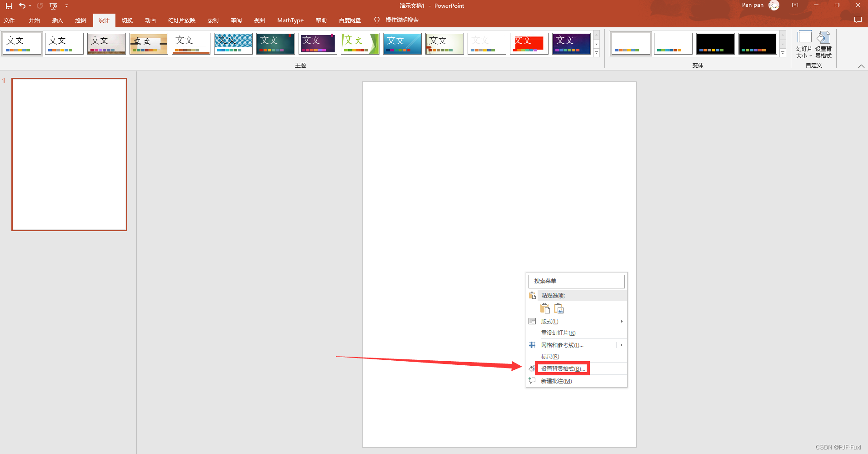Choose 重设幻灯片(R) from context menu
Image resolution: width=868 pixels, height=454 pixels.
click(x=576, y=333)
